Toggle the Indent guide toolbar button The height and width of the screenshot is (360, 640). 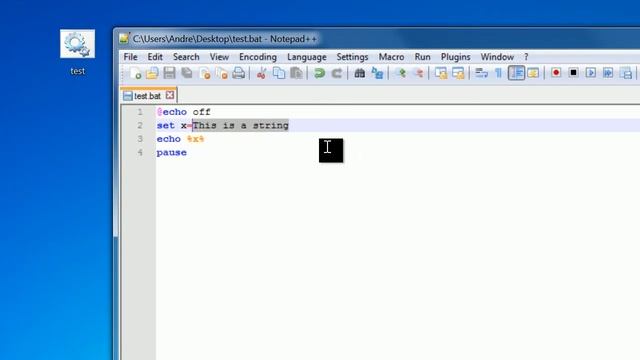coord(516,73)
